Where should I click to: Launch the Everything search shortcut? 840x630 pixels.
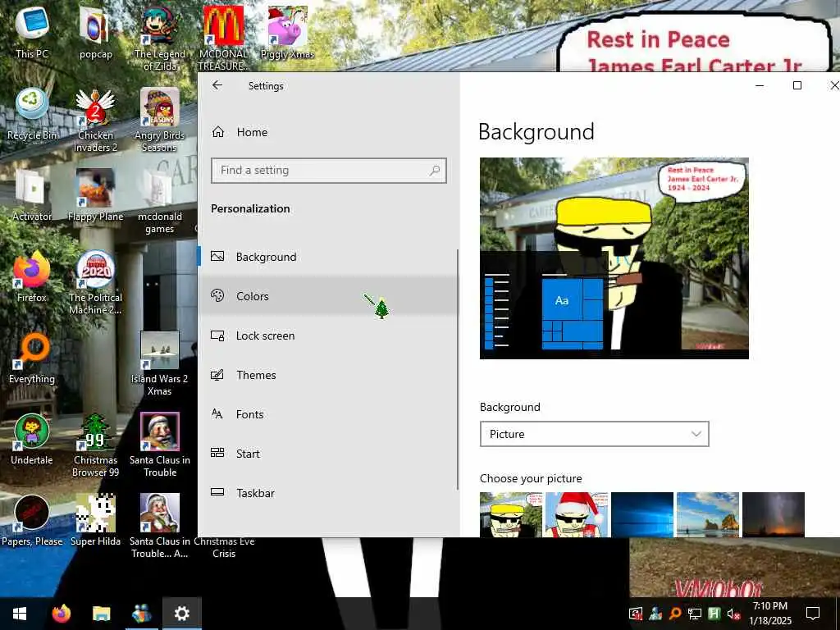coord(32,358)
